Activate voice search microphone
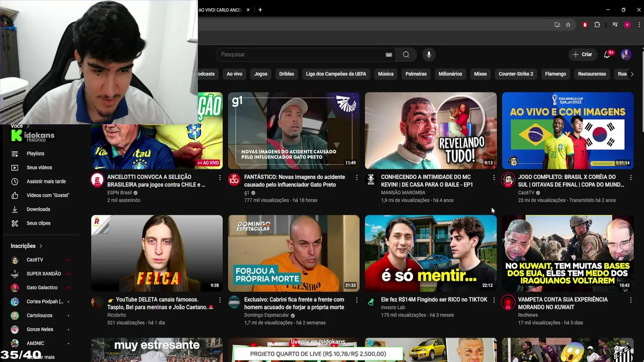 tap(429, 54)
